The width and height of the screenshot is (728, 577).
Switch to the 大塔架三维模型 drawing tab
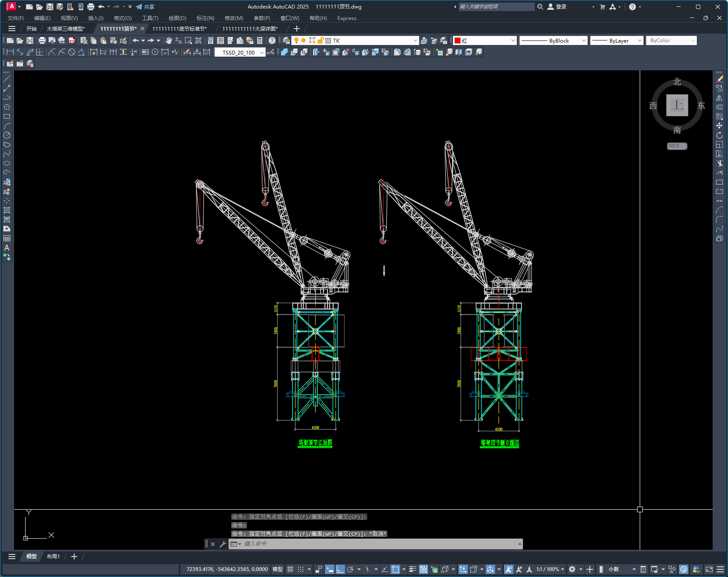pyautogui.click(x=66, y=29)
